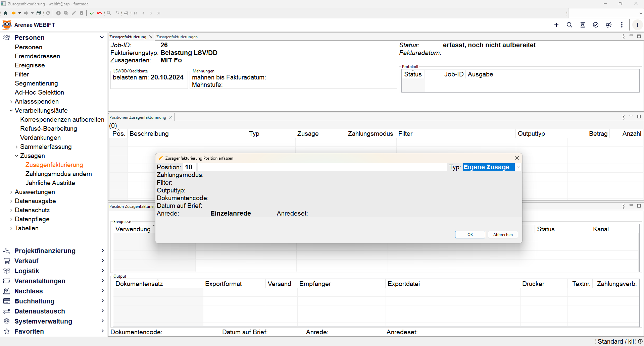Image resolution: width=644 pixels, height=346 pixels.
Task: Click the megaphone icon in header
Action: coord(609,25)
